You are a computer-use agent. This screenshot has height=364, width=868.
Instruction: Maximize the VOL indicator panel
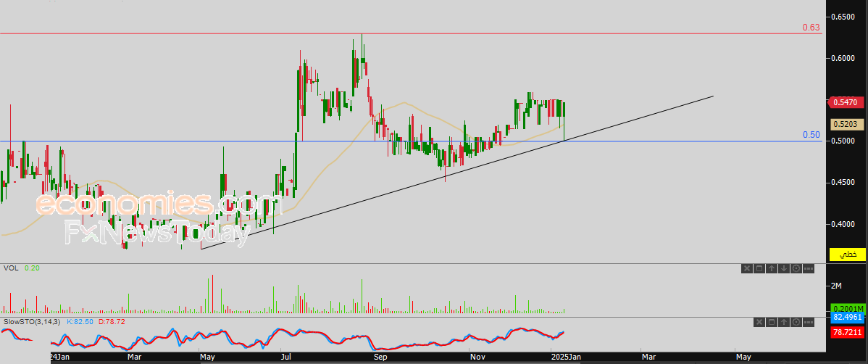(x=759, y=269)
